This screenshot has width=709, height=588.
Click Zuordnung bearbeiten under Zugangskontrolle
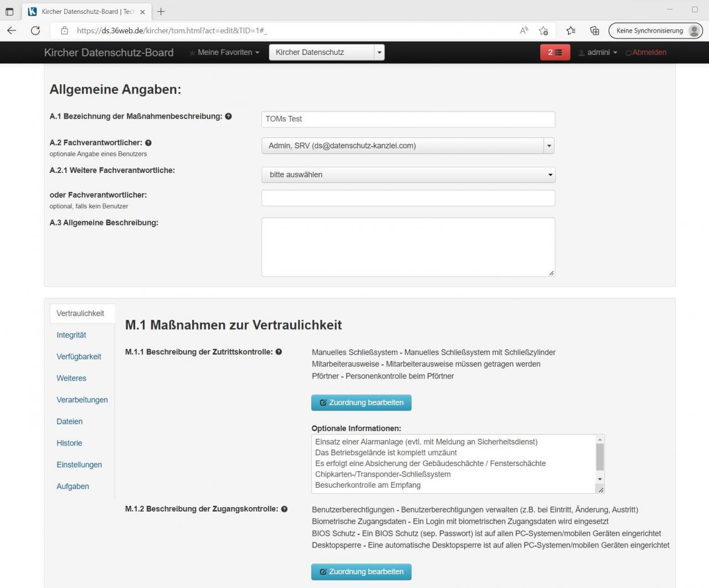pyautogui.click(x=361, y=571)
